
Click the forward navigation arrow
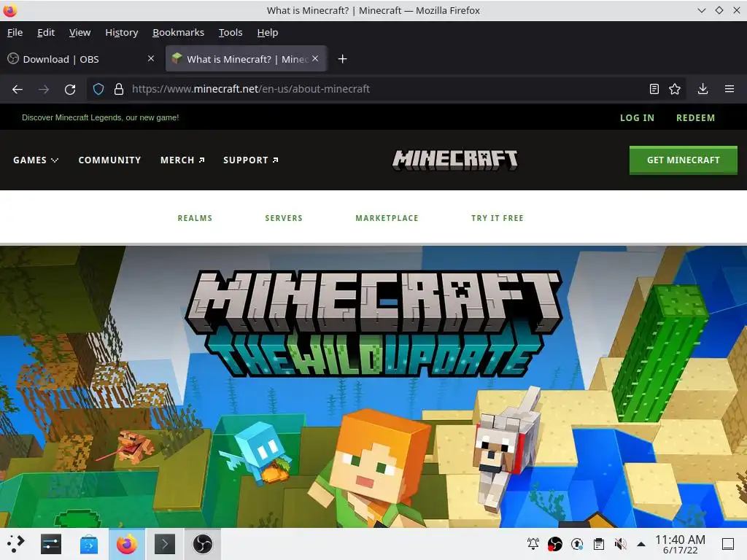click(x=44, y=89)
